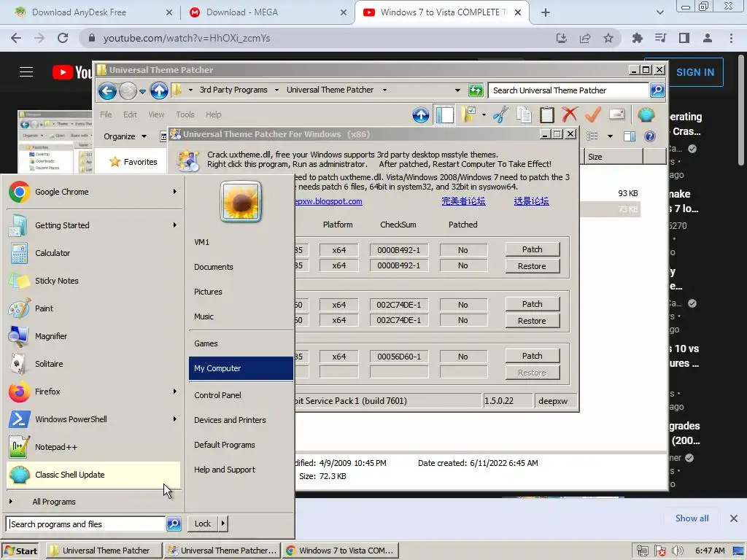Select My Computer in Start menu
Image resolution: width=747 pixels, height=560 pixels.
click(x=241, y=368)
